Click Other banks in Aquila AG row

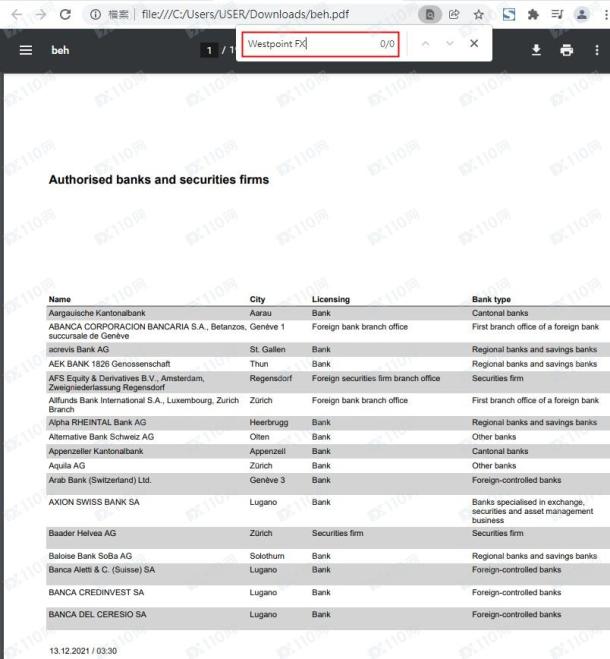(494, 466)
